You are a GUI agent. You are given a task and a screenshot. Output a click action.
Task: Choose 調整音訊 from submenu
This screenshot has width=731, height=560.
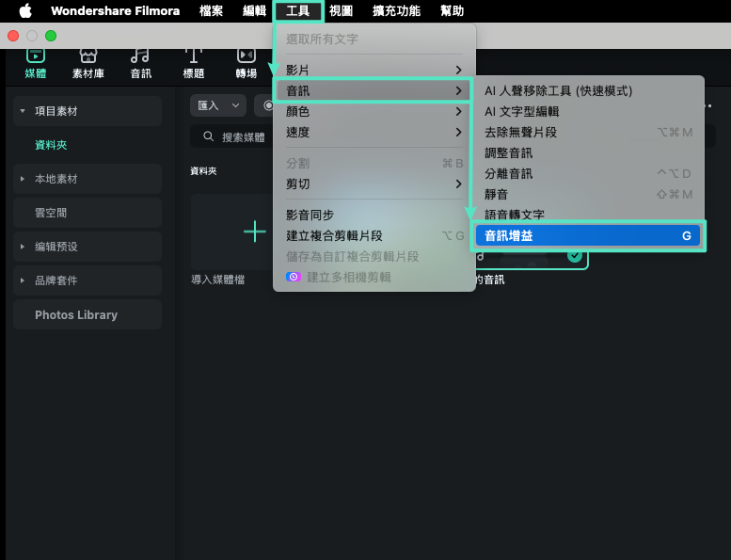click(x=588, y=152)
